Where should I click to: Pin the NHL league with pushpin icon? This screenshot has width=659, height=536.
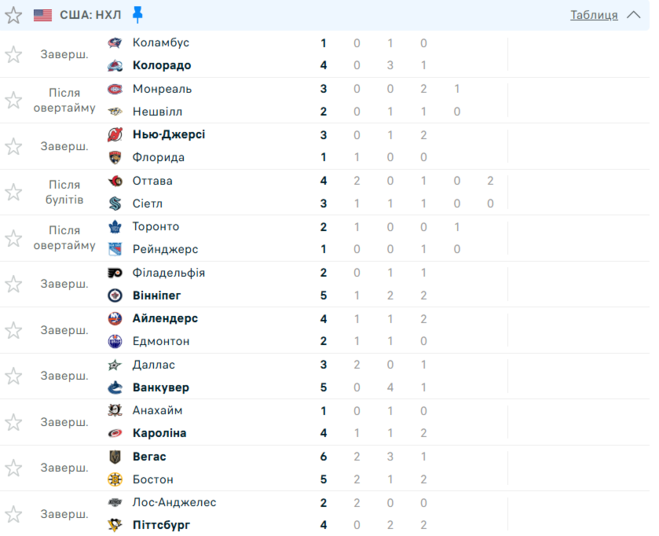[138, 14]
